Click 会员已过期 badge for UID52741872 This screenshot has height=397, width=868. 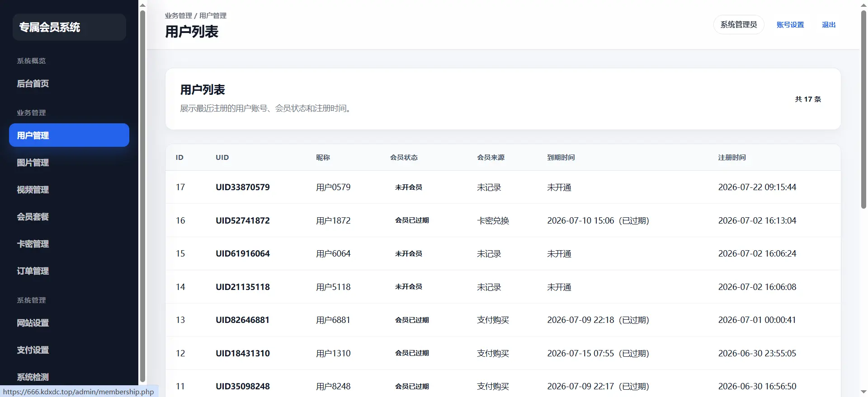coord(412,220)
